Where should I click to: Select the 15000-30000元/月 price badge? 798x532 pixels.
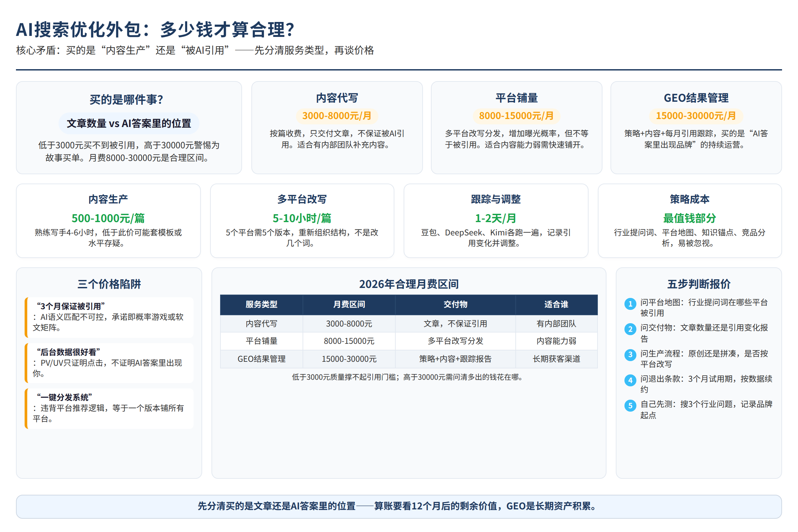[696, 116]
